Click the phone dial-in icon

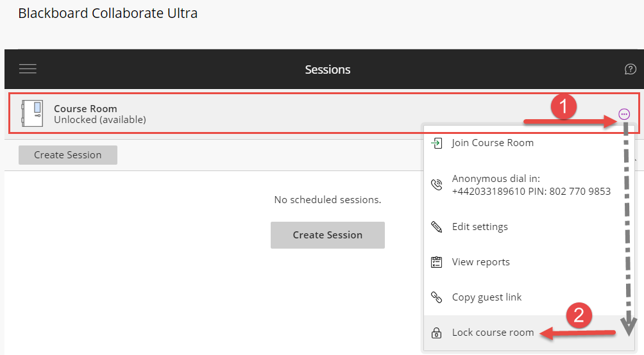(437, 185)
